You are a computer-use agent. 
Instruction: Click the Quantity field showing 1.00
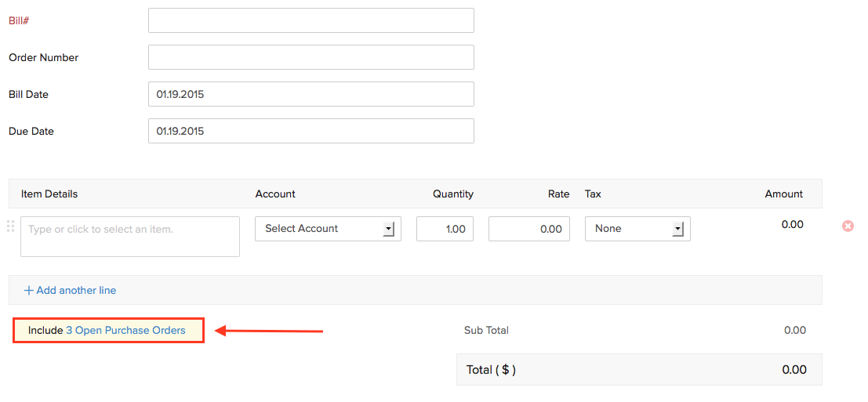point(445,229)
